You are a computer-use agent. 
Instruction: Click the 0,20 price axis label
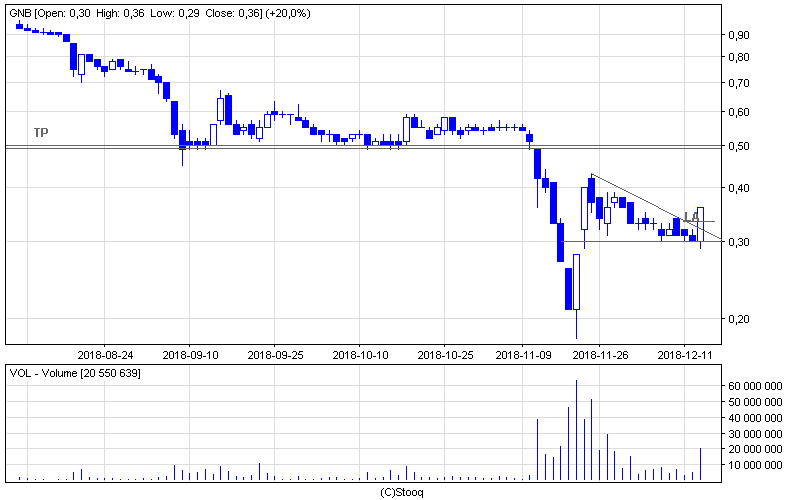pos(739,319)
